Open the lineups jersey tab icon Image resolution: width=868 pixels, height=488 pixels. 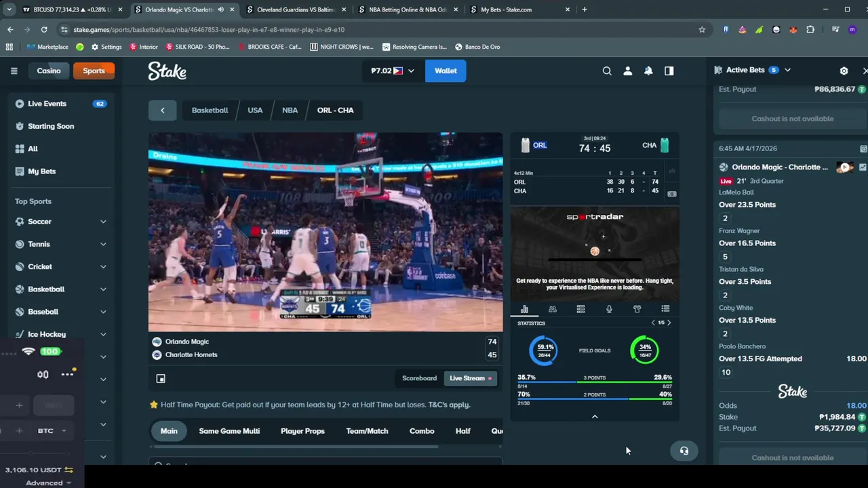pyautogui.click(x=637, y=309)
